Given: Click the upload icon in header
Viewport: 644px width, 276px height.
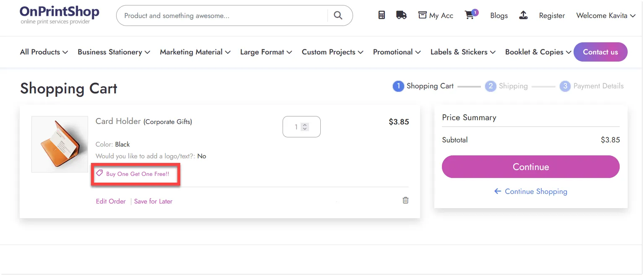Looking at the screenshot, I should pyautogui.click(x=523, y=15).
